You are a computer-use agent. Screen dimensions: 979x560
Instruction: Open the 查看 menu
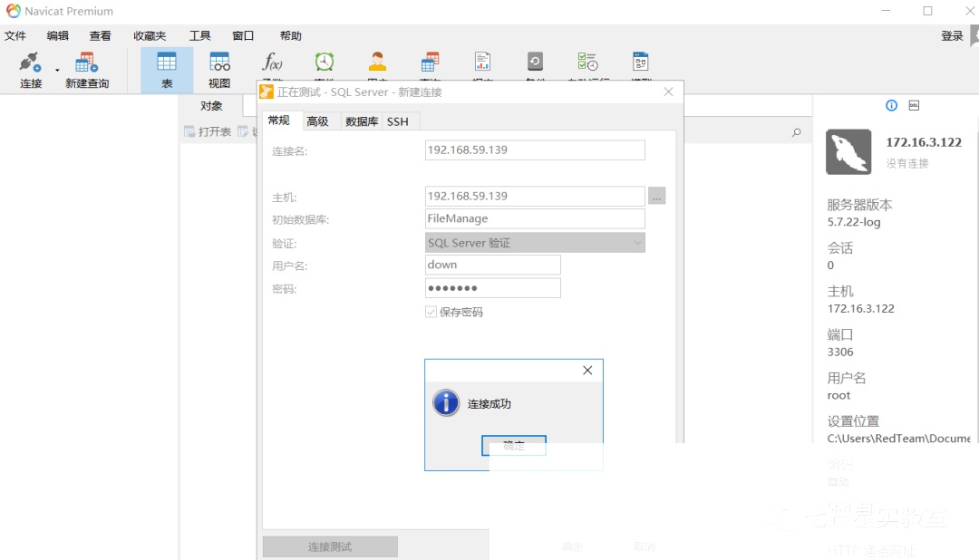click(x=100, y=35)
